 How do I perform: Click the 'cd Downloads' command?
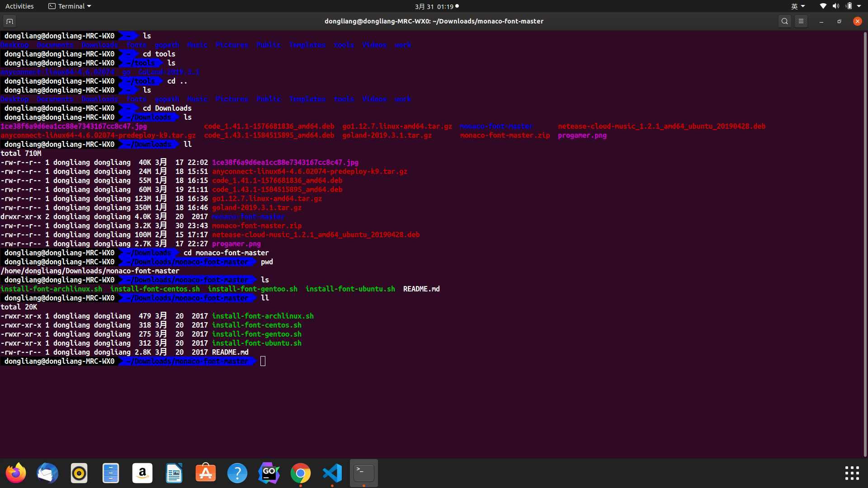(x=167, y=108)
